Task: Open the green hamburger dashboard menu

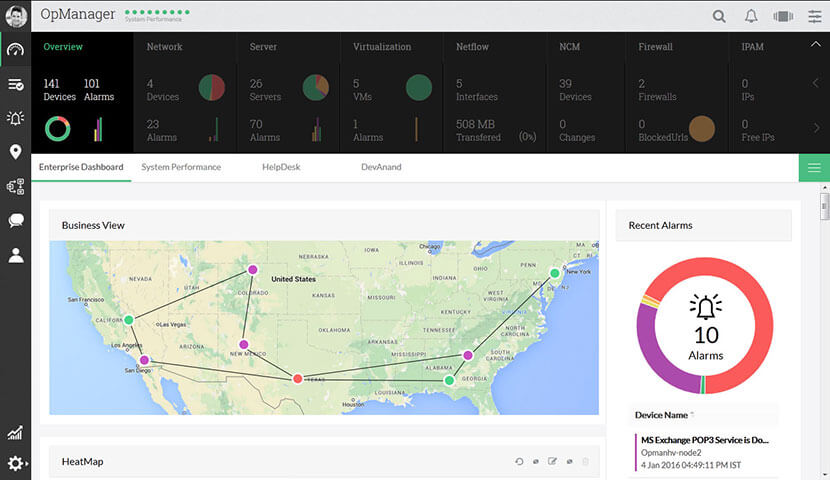Action: point(814,167)
